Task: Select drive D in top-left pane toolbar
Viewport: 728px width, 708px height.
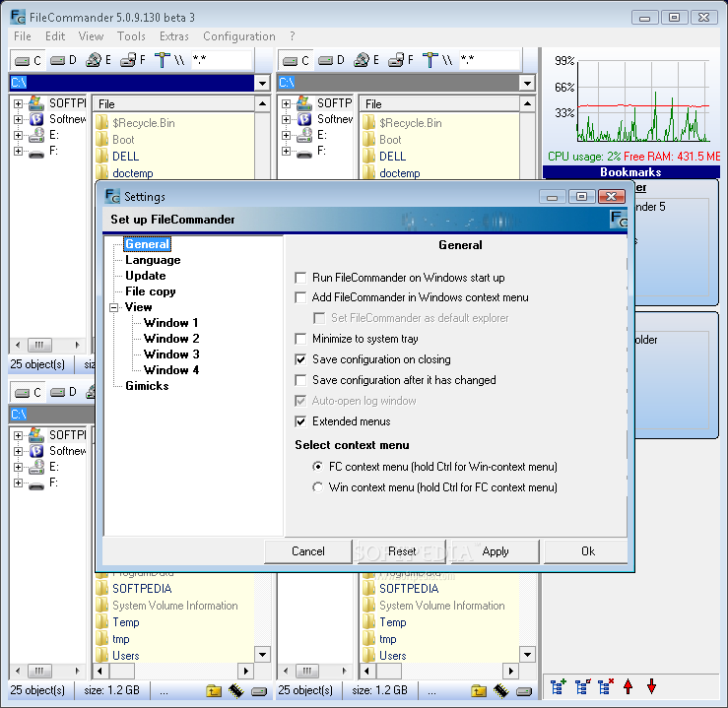Action: click(63, 60)
